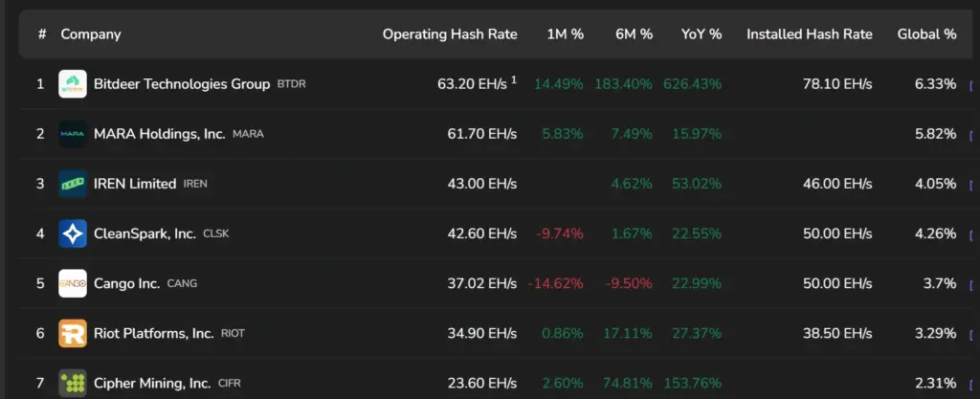This screenshot has height=399, width=980.
Task: Sort by the Installed Hash Rate column
Action: pos(810,34)
